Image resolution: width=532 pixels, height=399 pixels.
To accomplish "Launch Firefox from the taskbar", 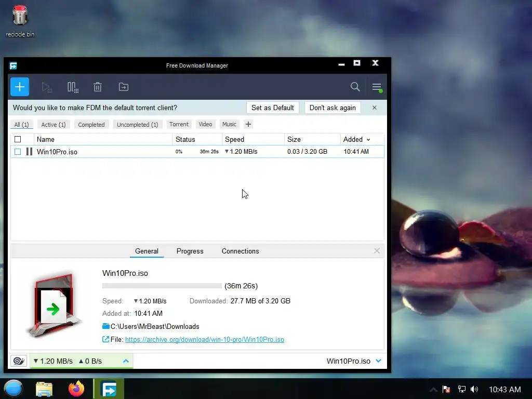I will click(76, 389).
